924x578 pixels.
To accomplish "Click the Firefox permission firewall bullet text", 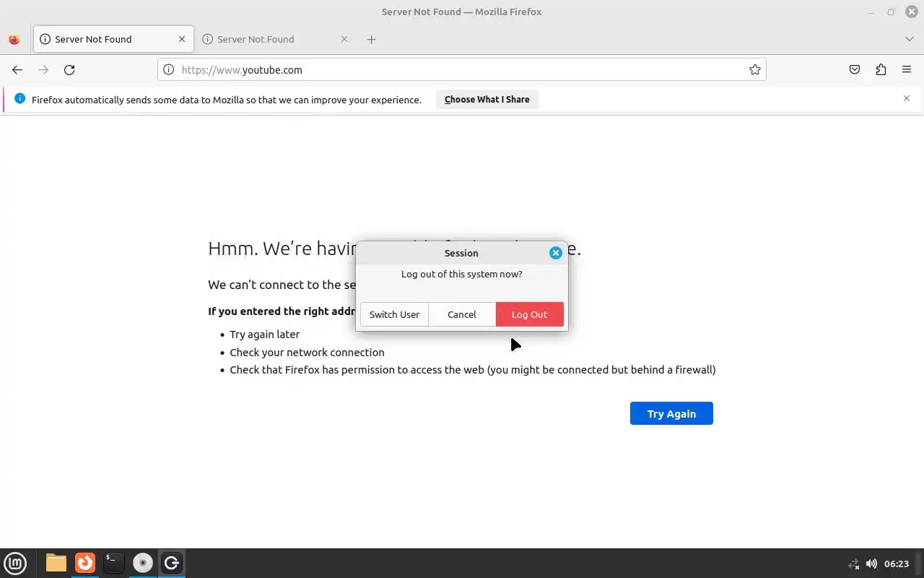I will 473,370.
